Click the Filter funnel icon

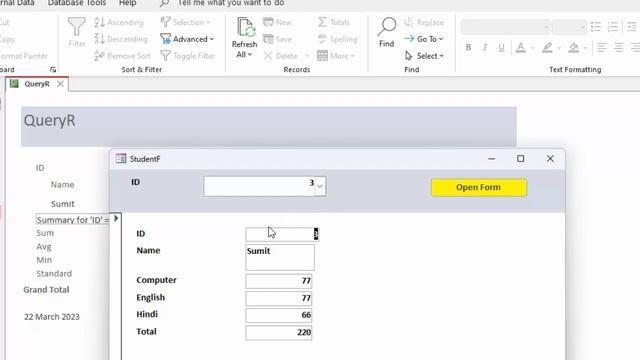77,32
